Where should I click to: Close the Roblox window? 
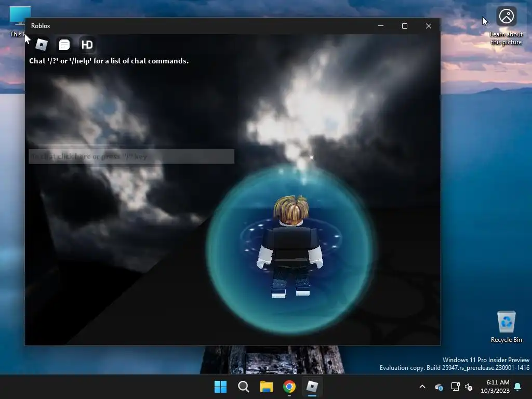pos(429,26)
